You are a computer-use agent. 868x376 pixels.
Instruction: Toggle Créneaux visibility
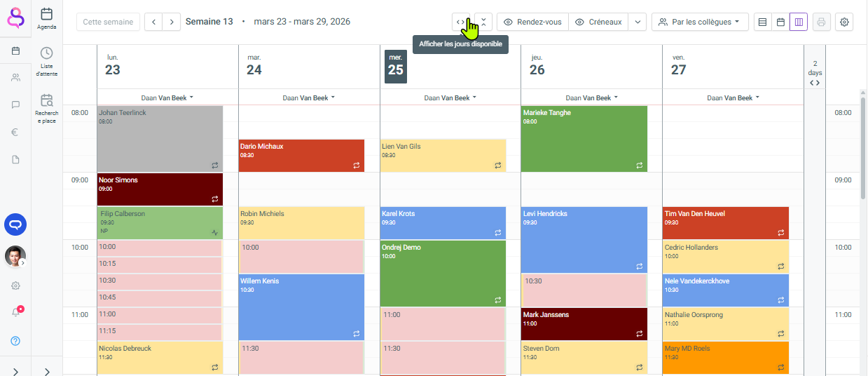coord(598,22)
